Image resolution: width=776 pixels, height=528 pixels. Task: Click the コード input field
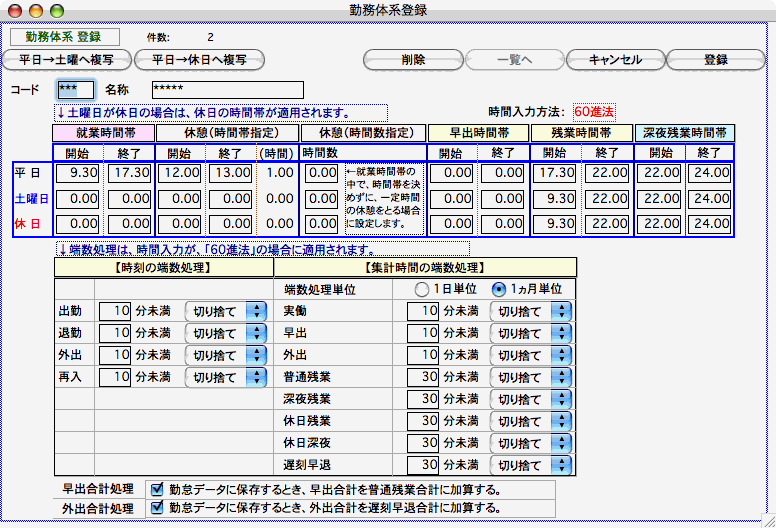pyautogui.click(x=75, y=90)
